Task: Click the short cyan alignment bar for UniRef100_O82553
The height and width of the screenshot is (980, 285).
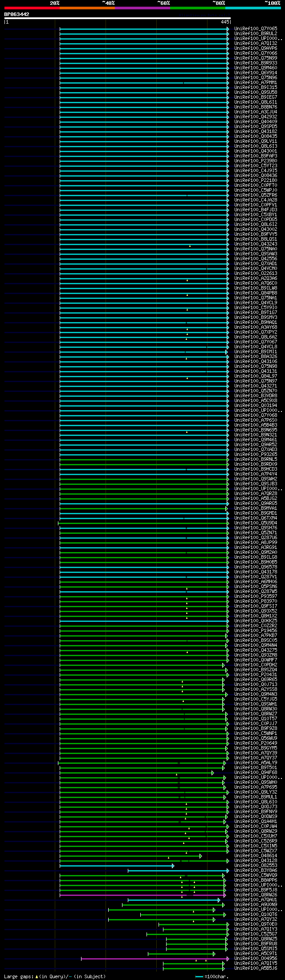Action: (117, 866)
